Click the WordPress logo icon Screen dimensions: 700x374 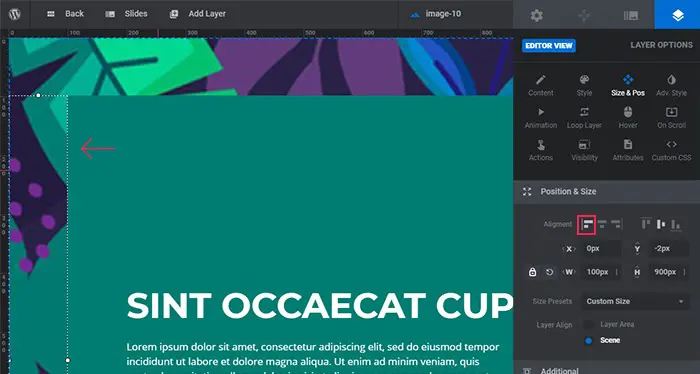coord(15,14)
